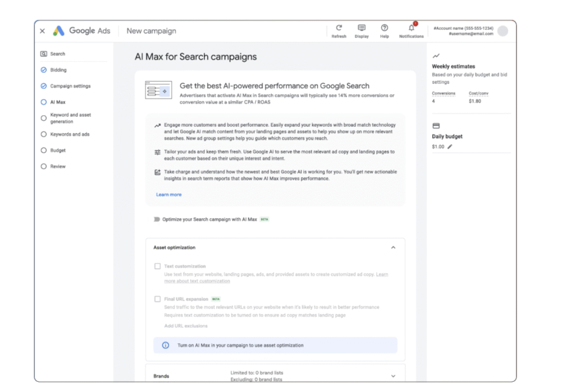Close the new campaign setup with X
The height and width of the screenshot is (392, 575).
click(43, 31)
